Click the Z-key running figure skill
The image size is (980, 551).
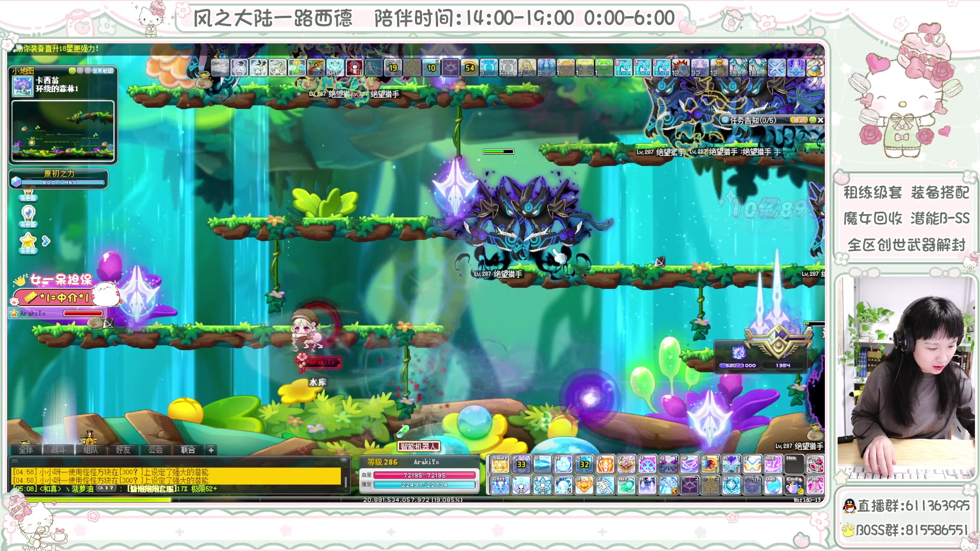point(605,485)
